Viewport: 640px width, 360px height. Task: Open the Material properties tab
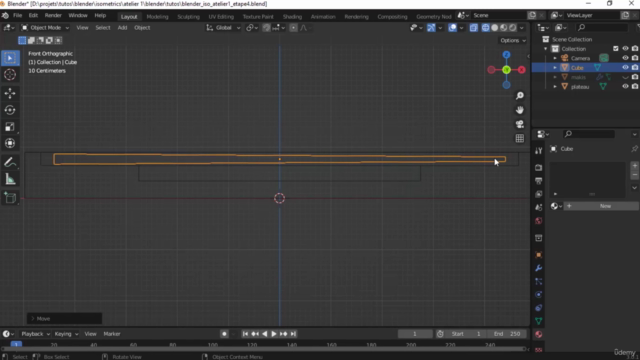[x=538, y=334]
